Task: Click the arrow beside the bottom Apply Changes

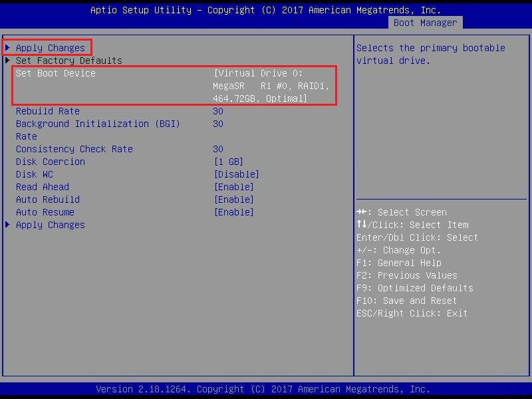Action: coord(7,225)
